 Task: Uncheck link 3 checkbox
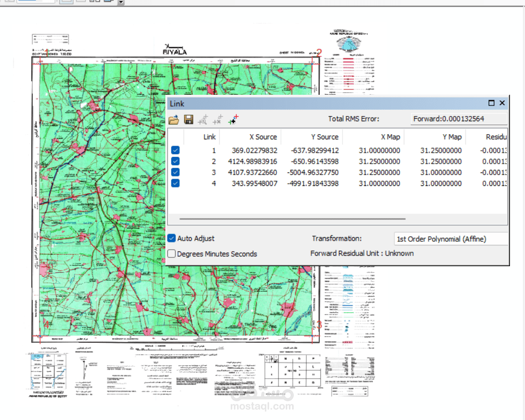(175, 172)
